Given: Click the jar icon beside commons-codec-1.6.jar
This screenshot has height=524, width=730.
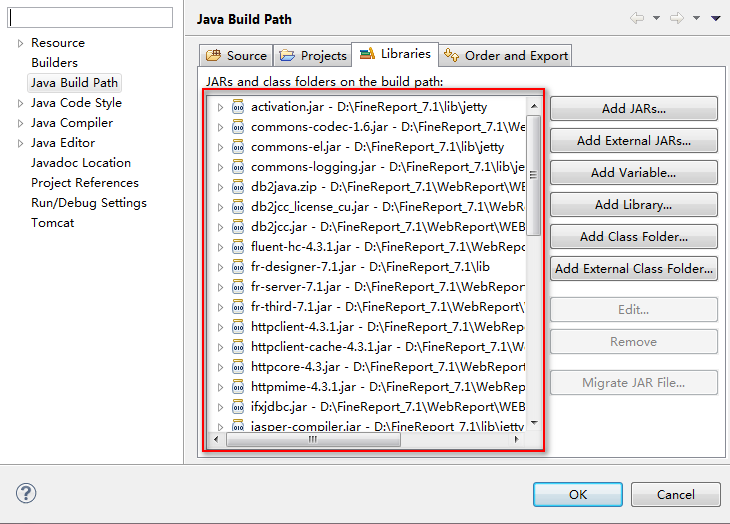Looking at the screenshot, I should (238, 127).
